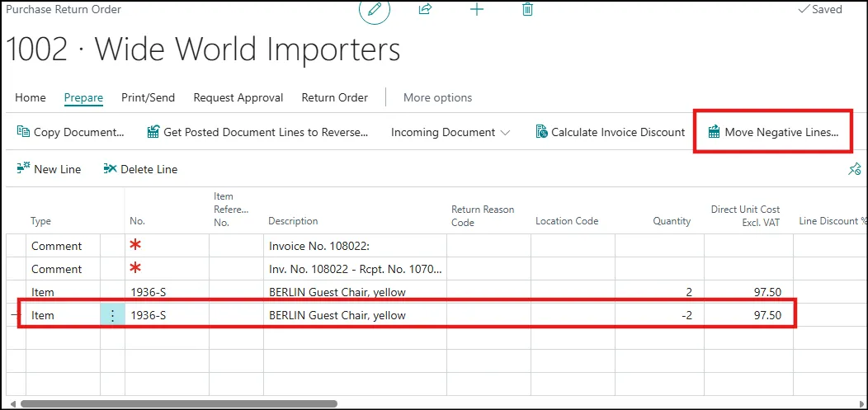Click the 'Inv. No. 108022 - Rcpt. No.' cell

(355, 269)
